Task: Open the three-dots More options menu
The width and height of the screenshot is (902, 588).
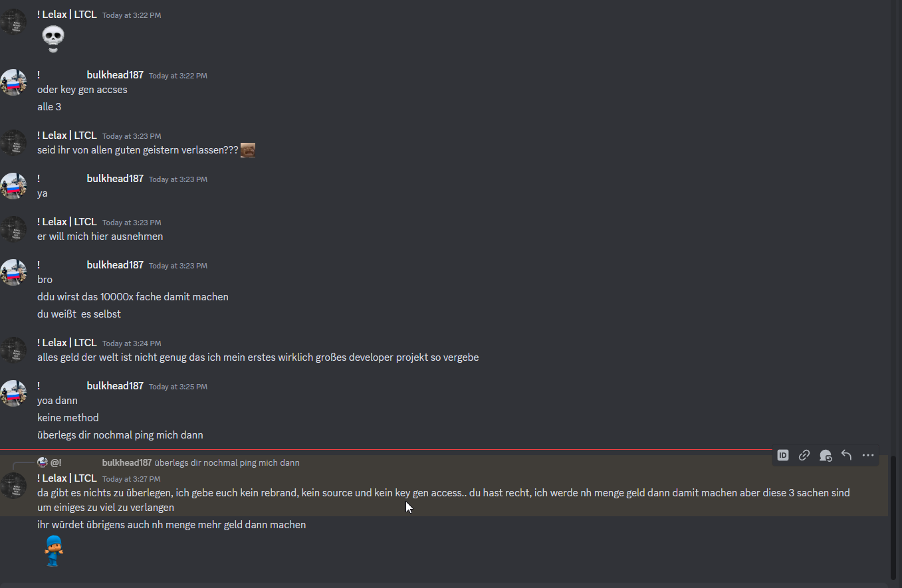Action: (867, 455)
